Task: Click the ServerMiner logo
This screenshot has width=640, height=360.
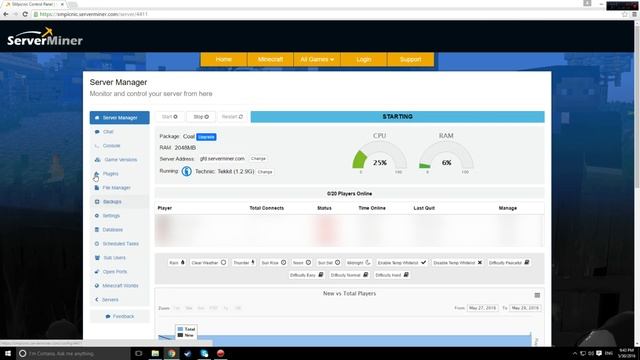Action: [x=45, y=37]
